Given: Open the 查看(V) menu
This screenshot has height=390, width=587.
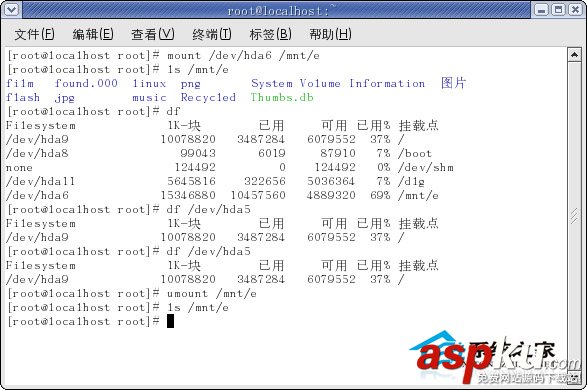Looking at the screenshot, I should coord(152,34).
